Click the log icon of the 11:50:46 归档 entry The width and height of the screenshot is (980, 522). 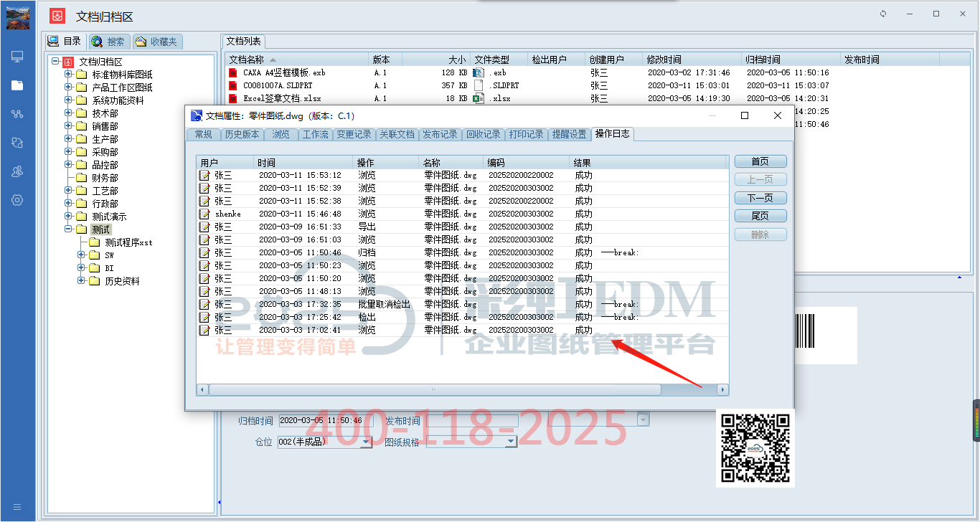point(204,252)
